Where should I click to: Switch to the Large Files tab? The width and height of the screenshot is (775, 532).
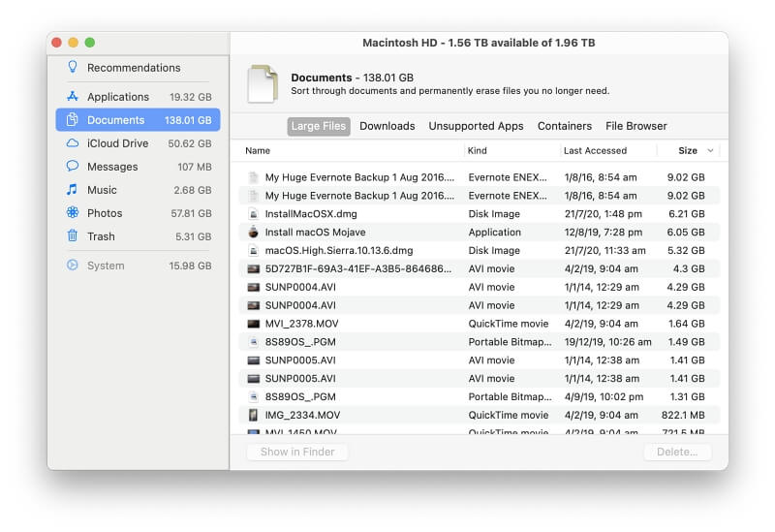pyautogui.click(x=319, y=126)
